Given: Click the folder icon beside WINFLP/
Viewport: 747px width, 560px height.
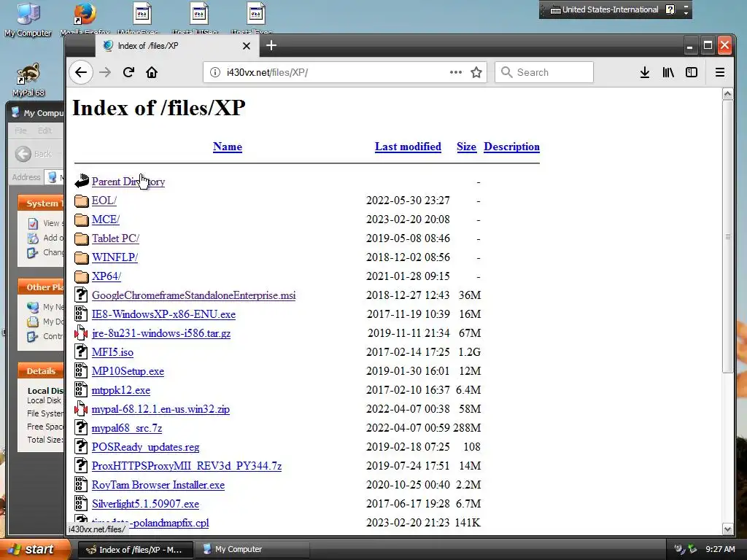Looking at the screenshot, I should 82,257.
